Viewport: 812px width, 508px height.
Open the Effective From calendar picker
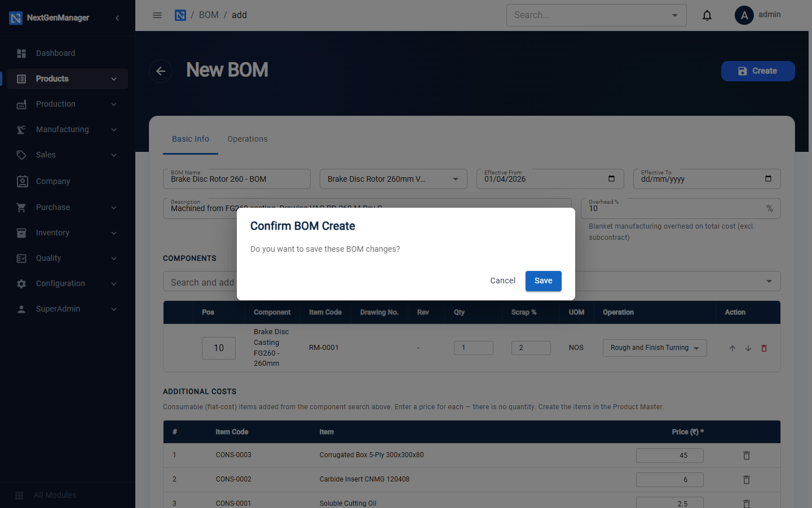611,179
